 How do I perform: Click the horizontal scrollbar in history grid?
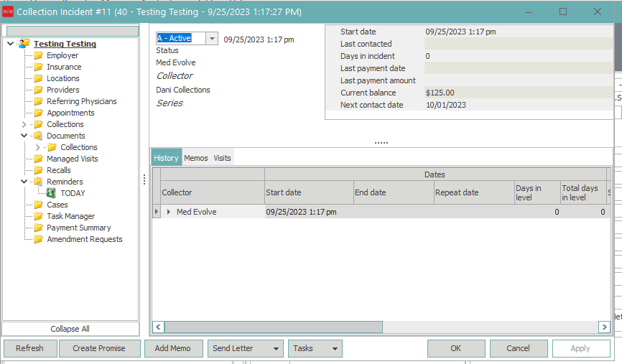(x=273, y=327)
